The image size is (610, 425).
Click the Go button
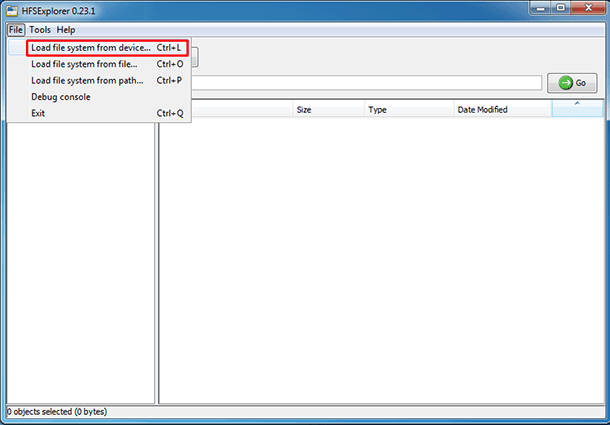point(572,83)
